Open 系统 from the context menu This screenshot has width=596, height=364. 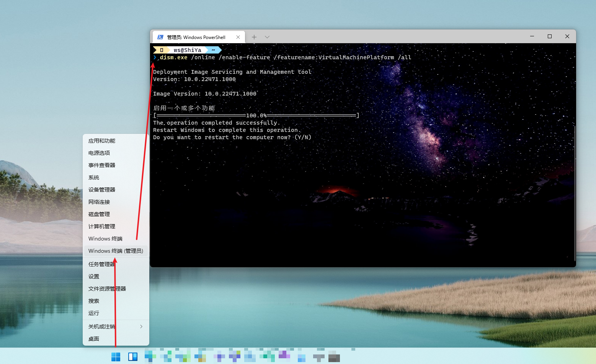(116, 177)
